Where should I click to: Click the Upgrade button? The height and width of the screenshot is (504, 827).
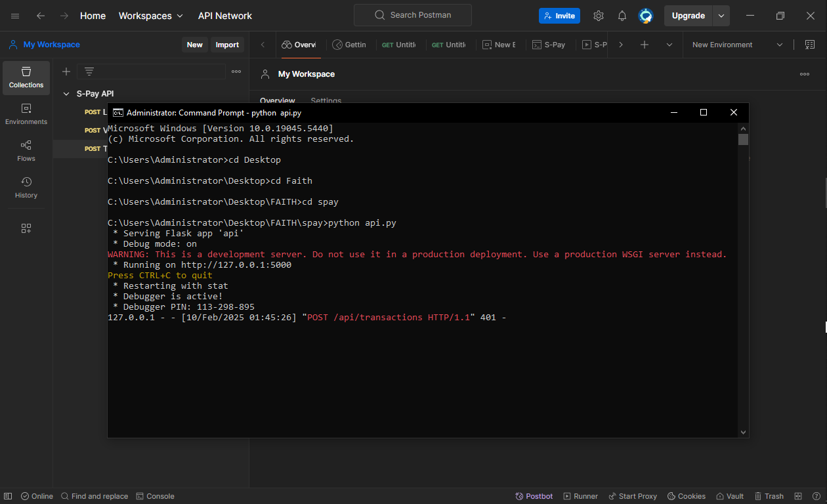coord(689,16)
